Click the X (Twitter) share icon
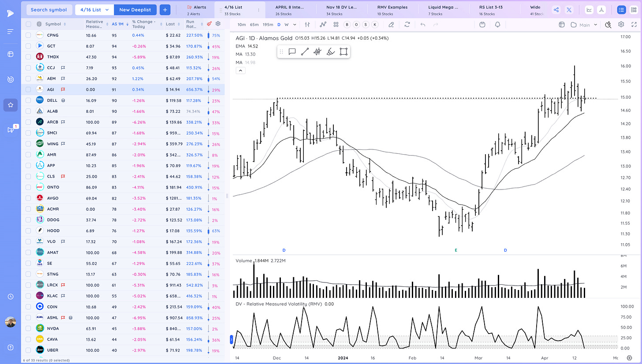 pyautogui.click(x=569, y=10)
